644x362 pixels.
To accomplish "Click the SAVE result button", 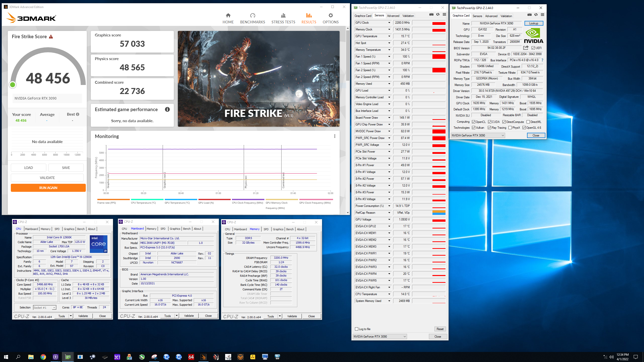I will click(x=66, y=168).
